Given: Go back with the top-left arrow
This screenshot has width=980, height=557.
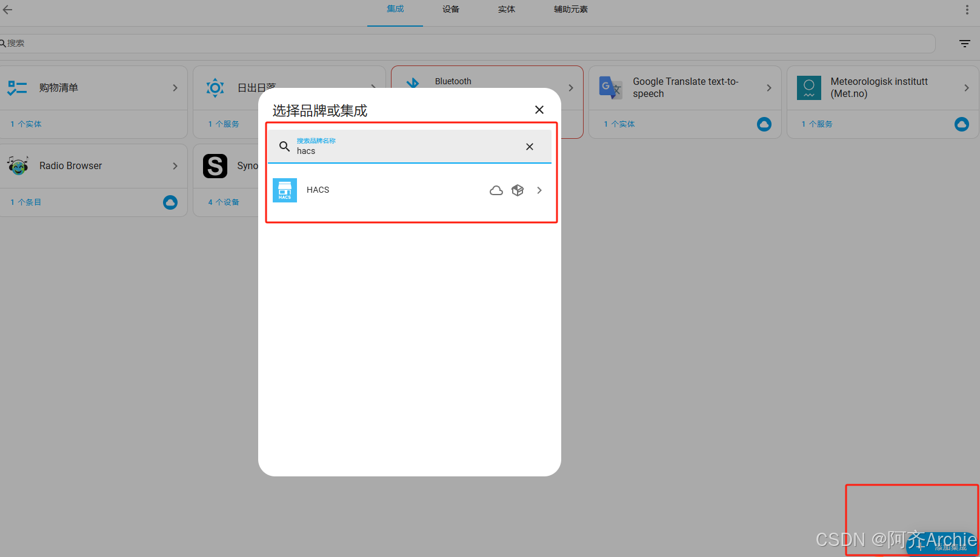Looking at the screenshot, I should pyautogui.click(x=7, y=10).
